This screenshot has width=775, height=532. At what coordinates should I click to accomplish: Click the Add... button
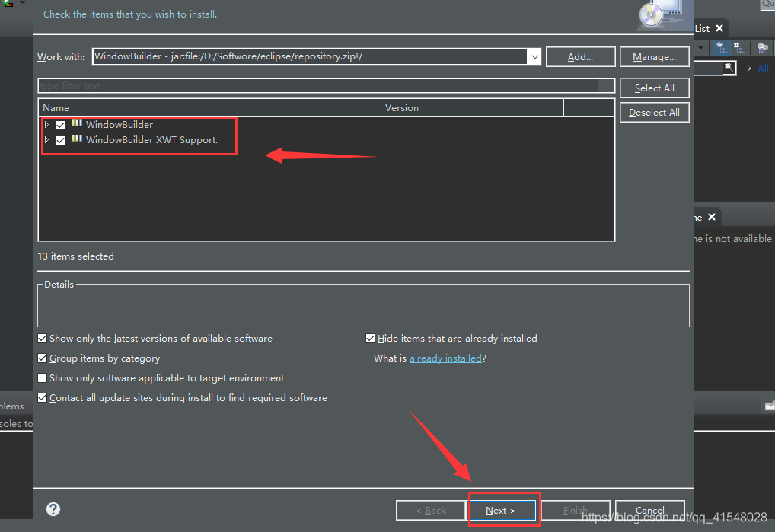pos(580,57)
